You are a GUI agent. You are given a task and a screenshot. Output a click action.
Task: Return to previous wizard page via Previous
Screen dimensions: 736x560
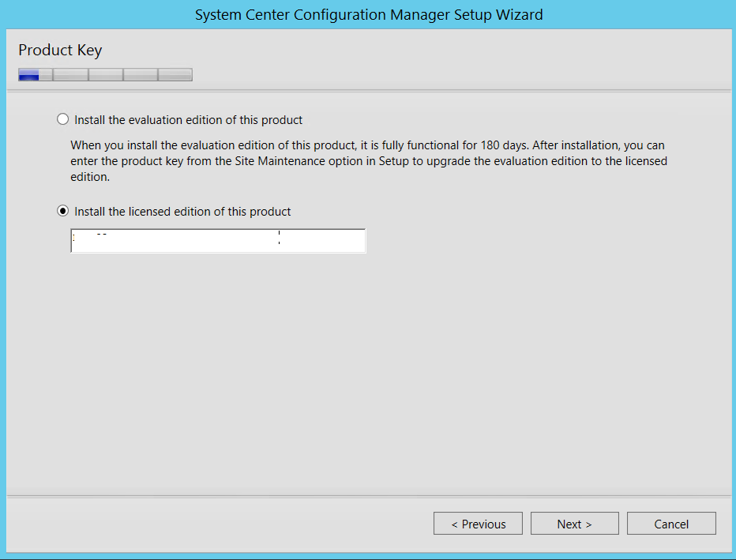pyautogui.click(x=478, y=523)
